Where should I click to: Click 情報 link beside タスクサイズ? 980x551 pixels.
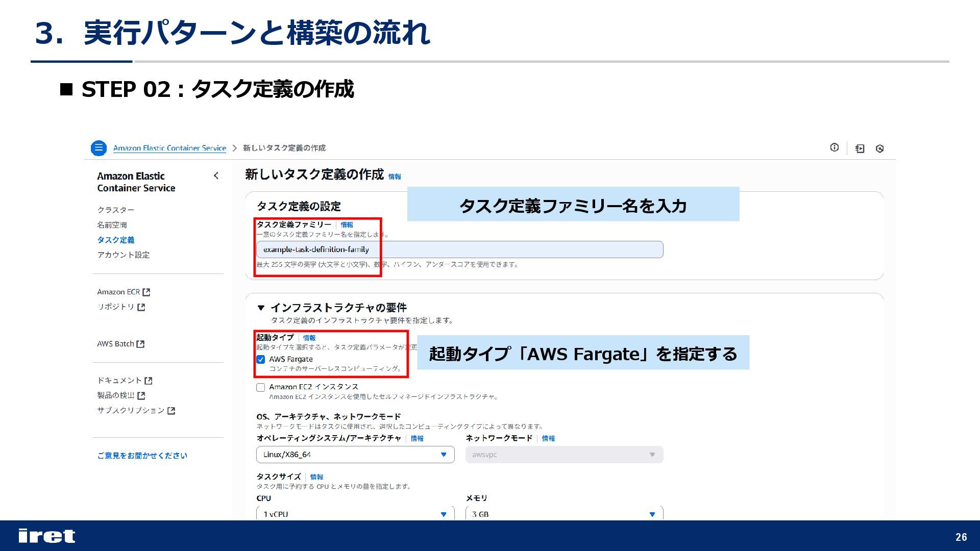pyautogui.click(x=316, y=477)
